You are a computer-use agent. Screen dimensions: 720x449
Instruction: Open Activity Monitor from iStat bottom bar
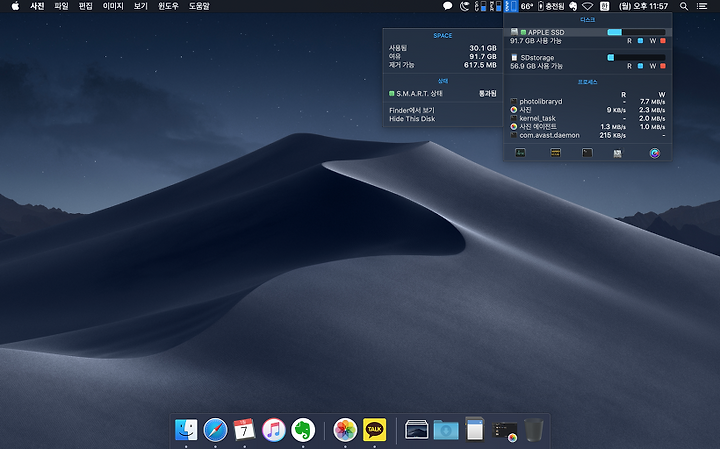(520, 153)
